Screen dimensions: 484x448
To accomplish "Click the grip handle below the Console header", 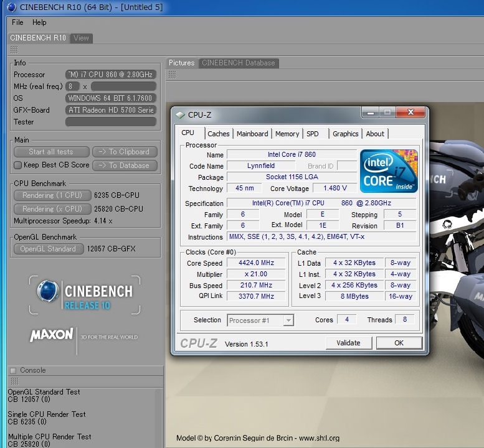I will 14,381.
